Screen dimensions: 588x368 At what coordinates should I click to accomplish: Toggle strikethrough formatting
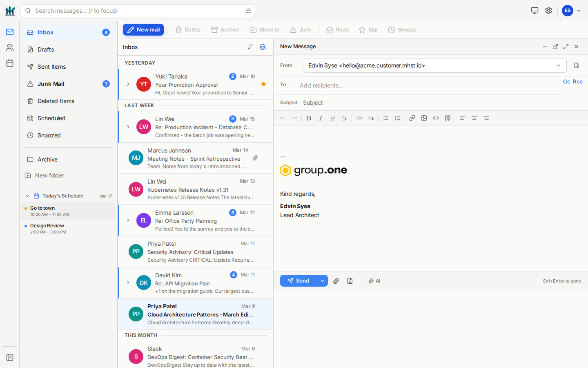[x=344, y=118]
